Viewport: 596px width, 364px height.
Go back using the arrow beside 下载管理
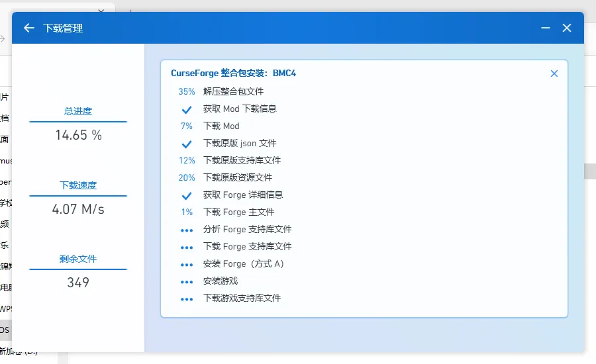29,28
